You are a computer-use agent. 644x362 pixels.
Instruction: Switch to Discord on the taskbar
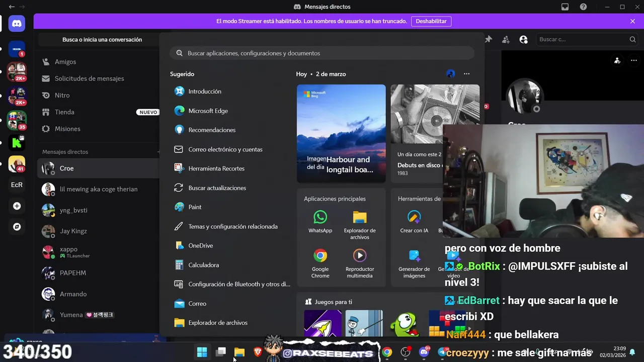(424, 352)
